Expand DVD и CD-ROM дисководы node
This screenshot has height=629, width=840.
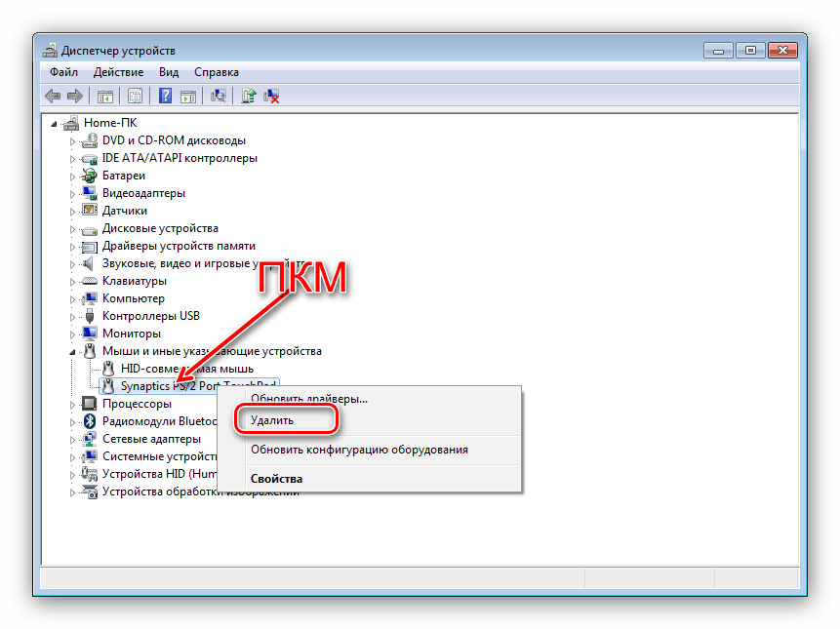click(72, 141)
